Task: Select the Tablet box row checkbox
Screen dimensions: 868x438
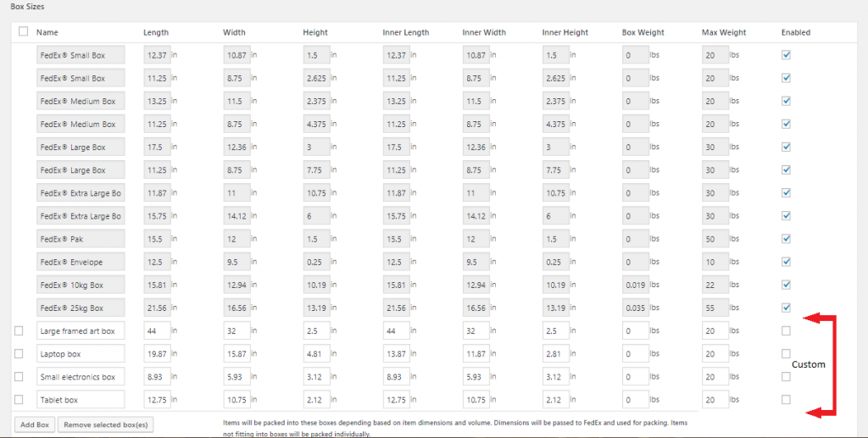Action: tap(19, 400)
